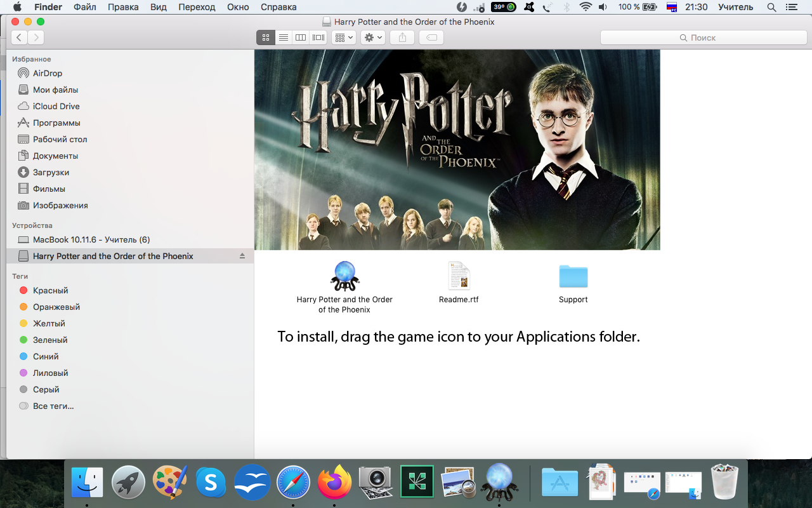The height and width of the screenshot is (508, 812).
Task: Select Фильмы in the sidebar
Action: pyautogui.click(x=49, y=189)
